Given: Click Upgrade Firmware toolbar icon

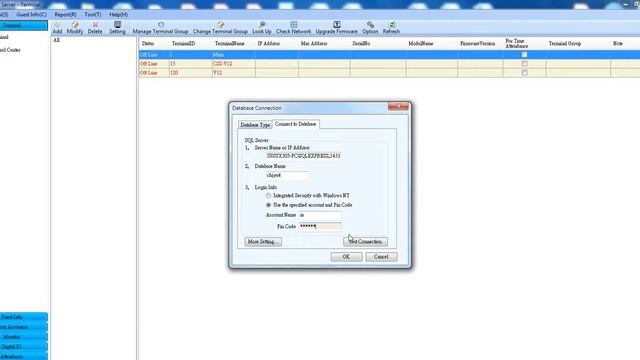Looking at the screenshot, I should point(336,28).
